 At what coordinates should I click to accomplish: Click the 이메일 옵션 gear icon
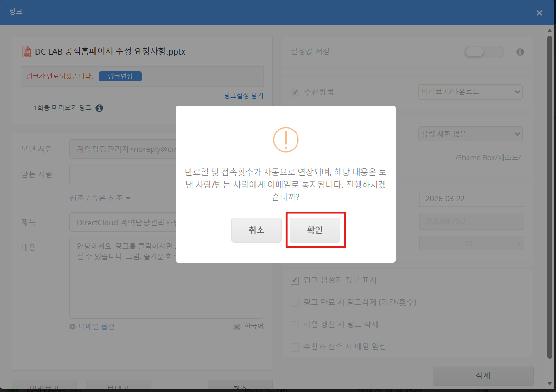coord(72,326)
